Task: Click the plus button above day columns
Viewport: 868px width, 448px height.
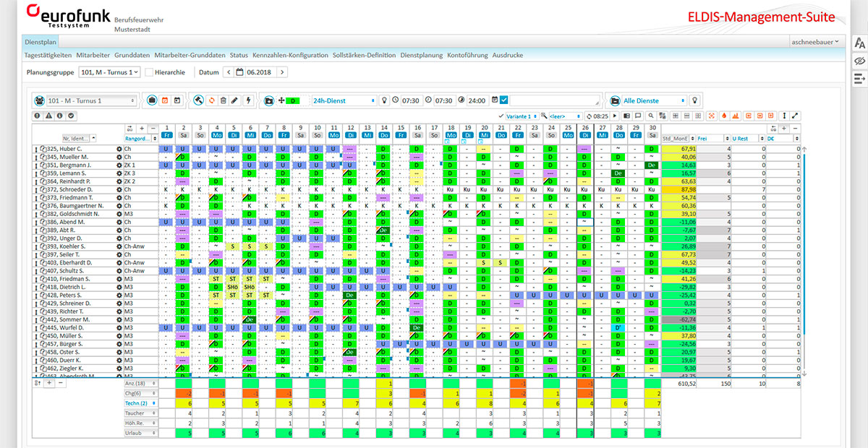Action: pyautogui.click(x=142, y=128)
